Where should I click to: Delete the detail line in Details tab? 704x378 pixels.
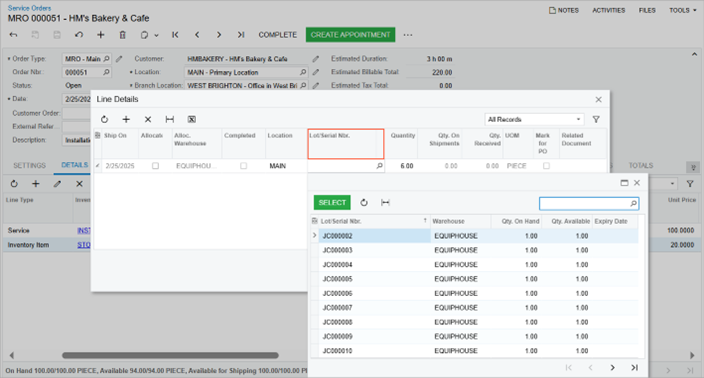pyautogui.click(x=79, y=184)
